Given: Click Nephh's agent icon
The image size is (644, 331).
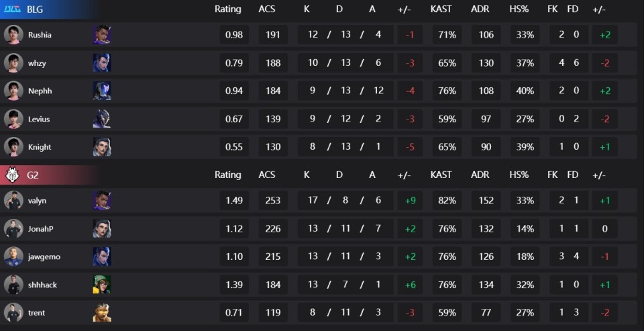Looking at the screenshot, I should (102, 91).
